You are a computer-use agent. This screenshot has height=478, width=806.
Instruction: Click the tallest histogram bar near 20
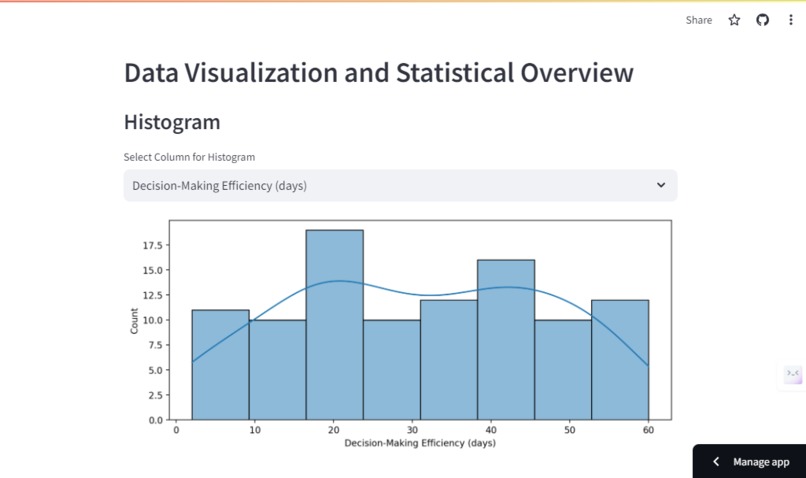(x=335, y=325)
